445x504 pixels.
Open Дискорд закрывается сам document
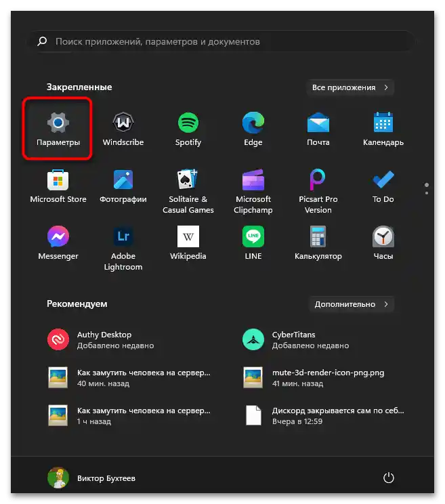[324, 416]
